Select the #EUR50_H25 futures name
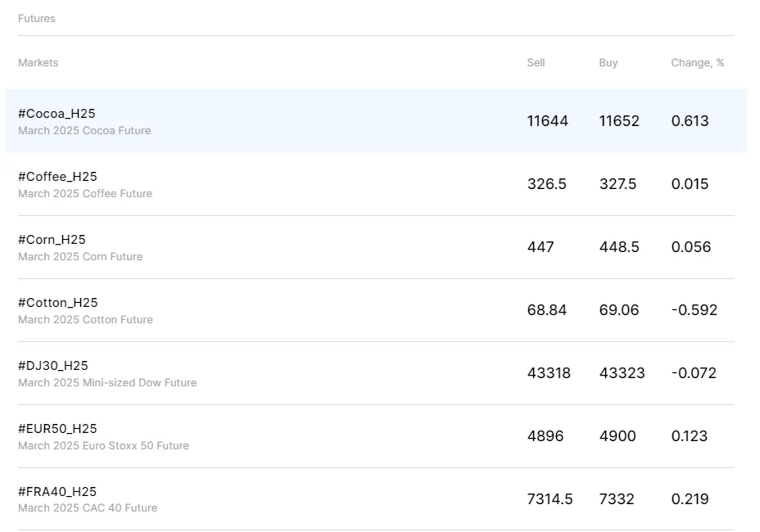This screenshot has height=532, width=760. click(57, 429)
